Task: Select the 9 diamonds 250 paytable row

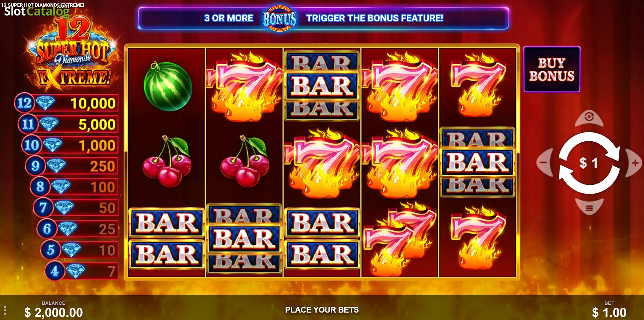Action: coord(72,166)
